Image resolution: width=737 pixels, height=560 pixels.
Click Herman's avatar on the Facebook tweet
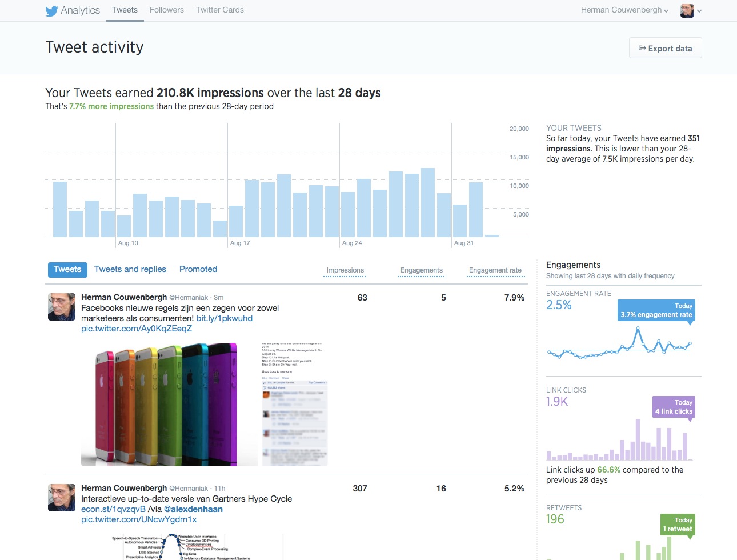[62, 307]
